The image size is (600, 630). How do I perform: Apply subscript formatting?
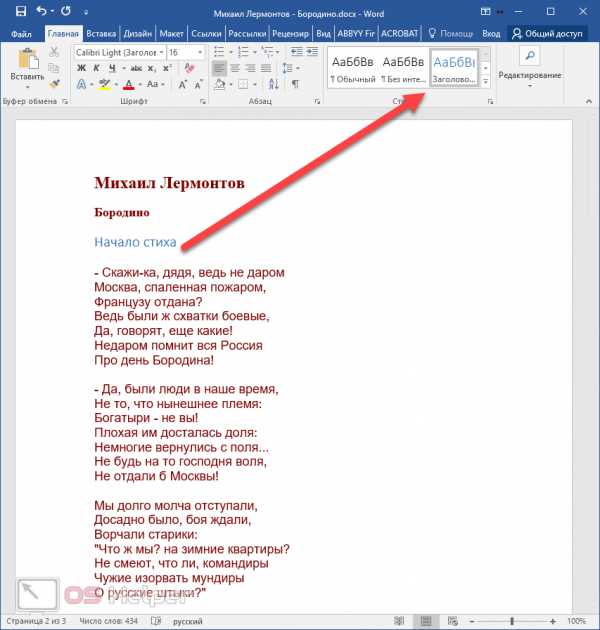[152, 68]
